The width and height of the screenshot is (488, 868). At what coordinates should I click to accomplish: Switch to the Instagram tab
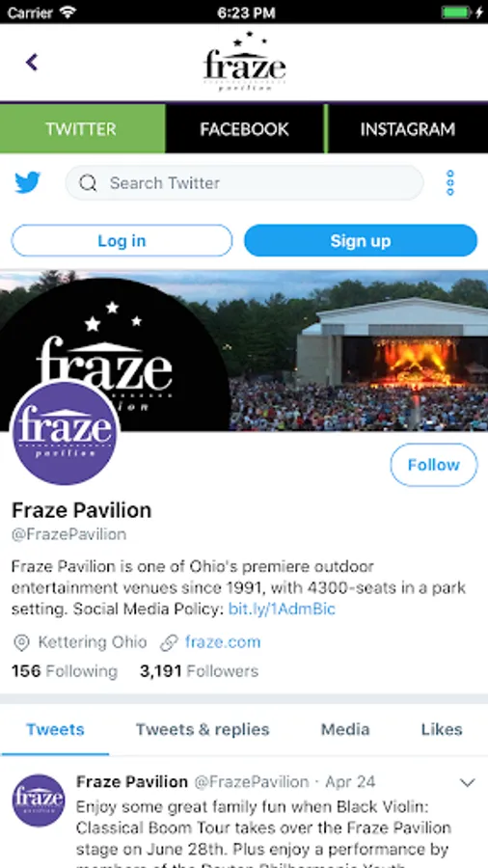pos(408,129)
